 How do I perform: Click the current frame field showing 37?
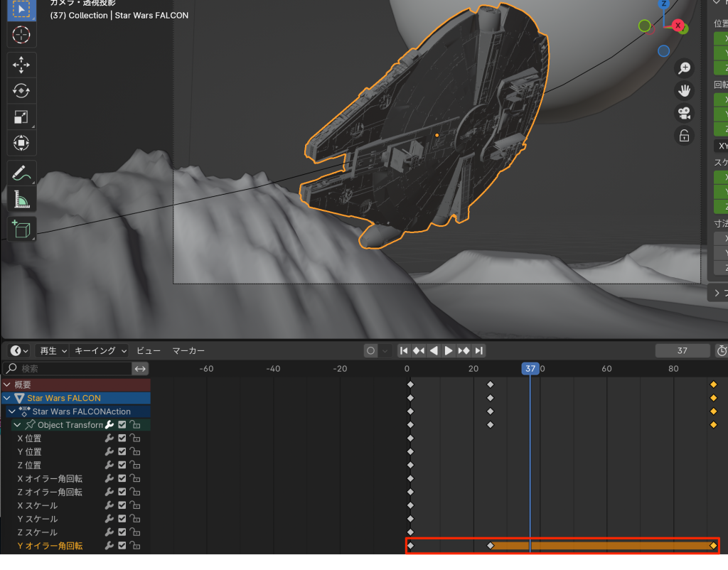[682, 350]
